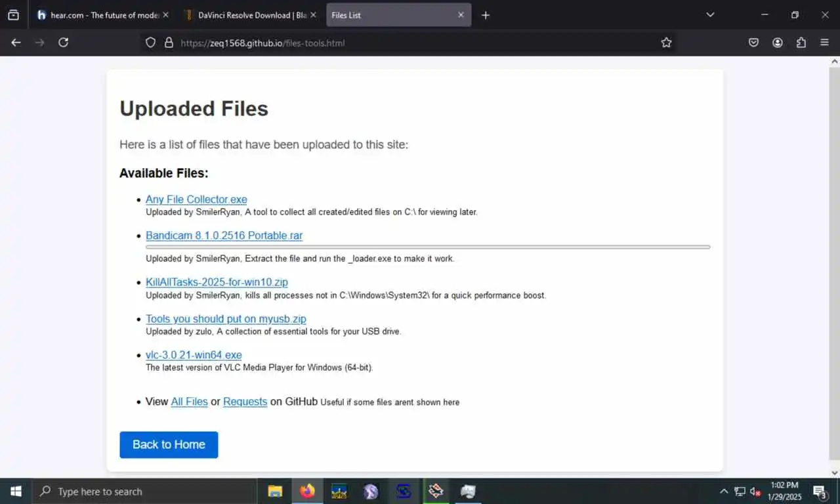The image size is (840, 504).
Task: Click the Back to Home button
Action: 169,444
